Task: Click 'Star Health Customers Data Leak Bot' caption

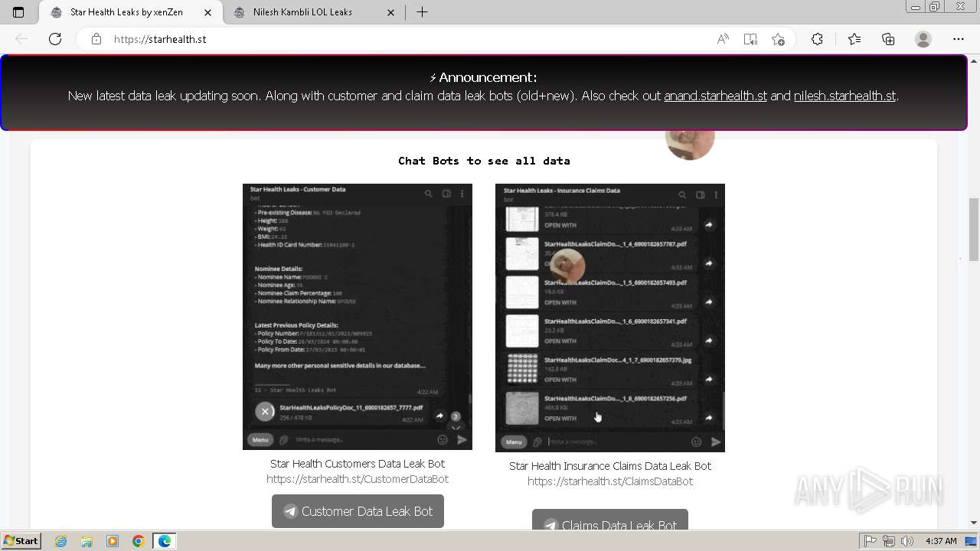Action: click(x=358, y=464)
